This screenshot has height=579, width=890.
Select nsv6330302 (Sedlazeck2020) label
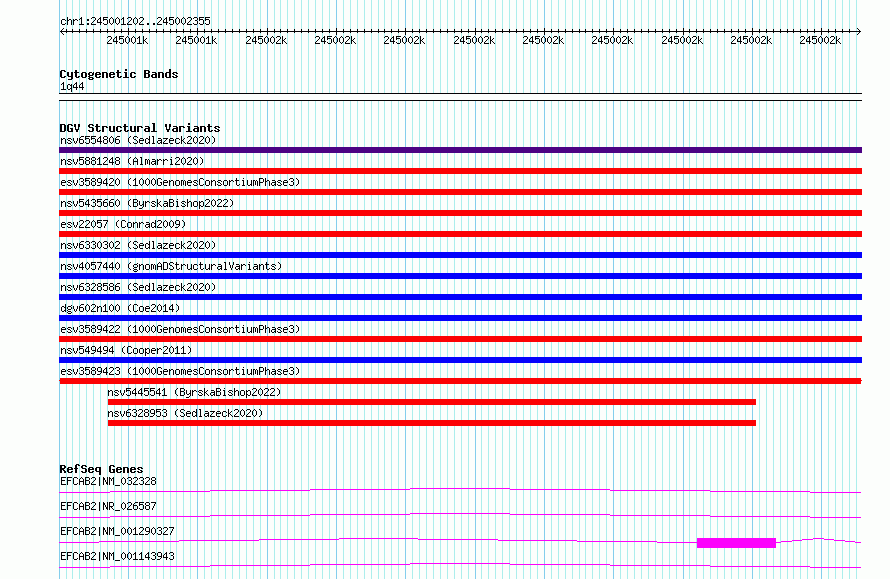138,245
